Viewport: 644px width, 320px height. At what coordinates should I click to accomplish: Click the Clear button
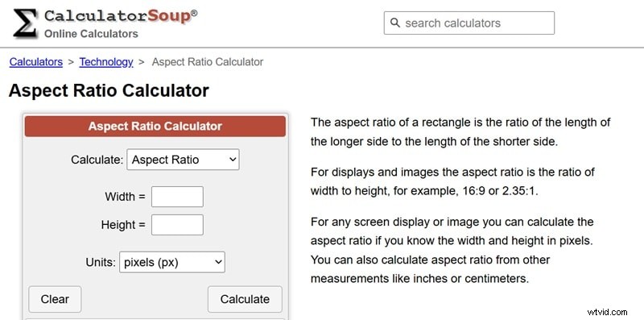pyautogui.click(x=55, y=299)
